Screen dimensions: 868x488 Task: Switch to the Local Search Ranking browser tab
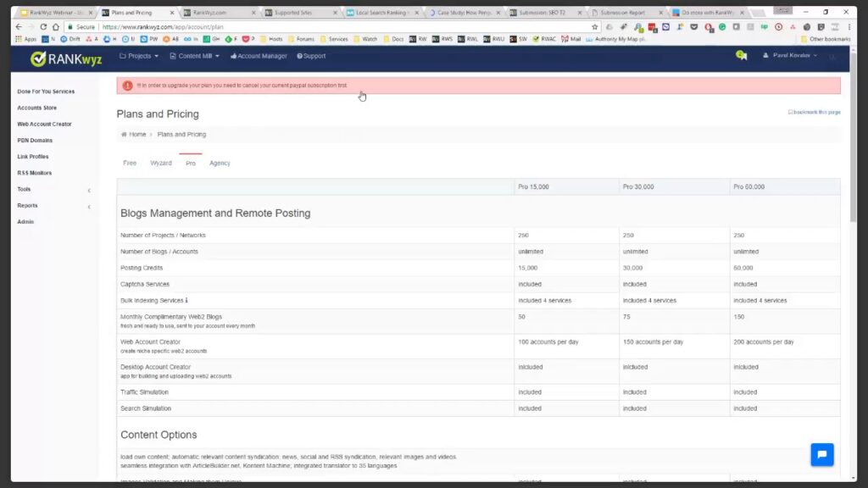click(382, 12)
